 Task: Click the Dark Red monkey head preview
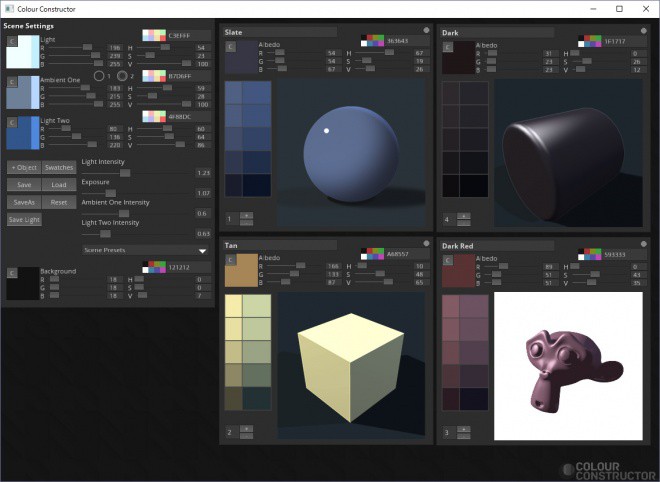pyautogui.click(x=568, y=366)
